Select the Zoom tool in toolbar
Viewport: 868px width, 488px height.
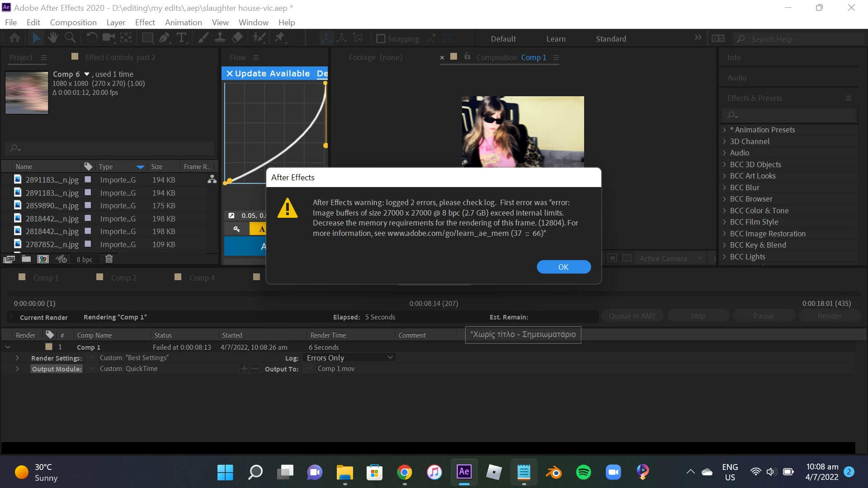(70, 38)
